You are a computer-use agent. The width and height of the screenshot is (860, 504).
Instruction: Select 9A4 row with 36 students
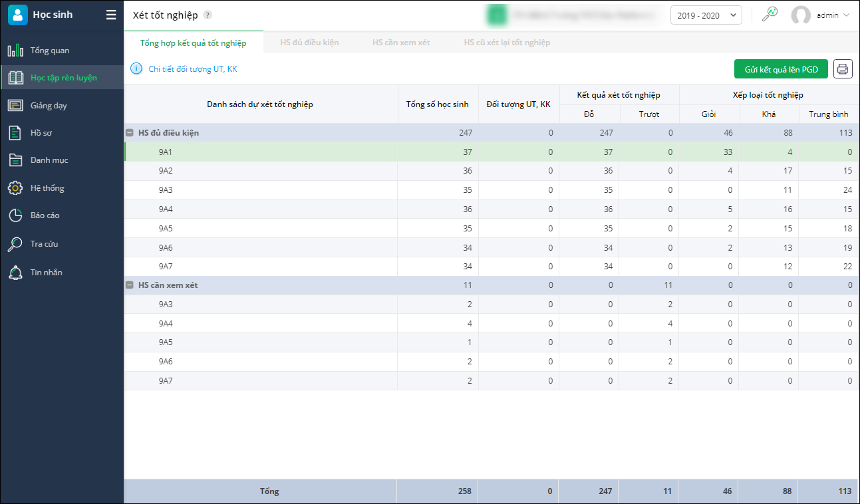492,209
